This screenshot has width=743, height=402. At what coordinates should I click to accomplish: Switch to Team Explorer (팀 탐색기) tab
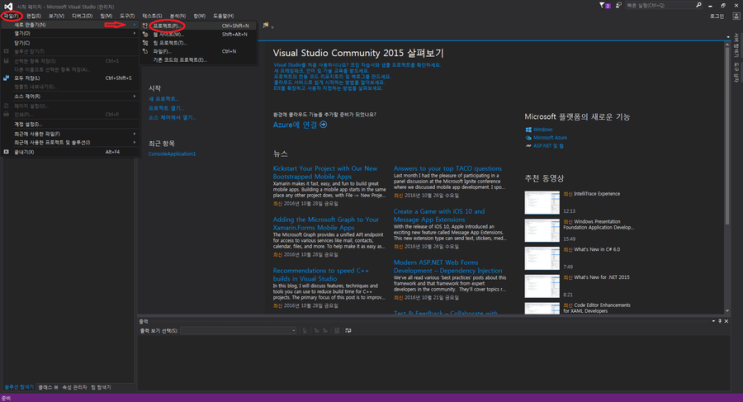coord(101,387)
